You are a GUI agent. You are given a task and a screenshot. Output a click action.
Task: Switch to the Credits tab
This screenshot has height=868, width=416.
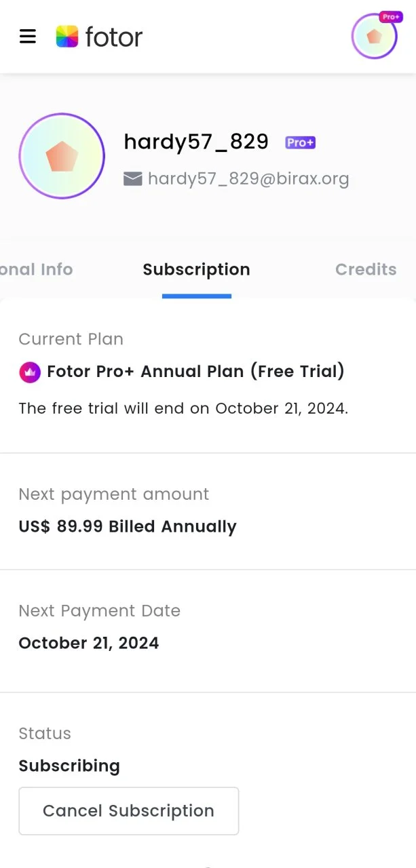coord(366,269)
